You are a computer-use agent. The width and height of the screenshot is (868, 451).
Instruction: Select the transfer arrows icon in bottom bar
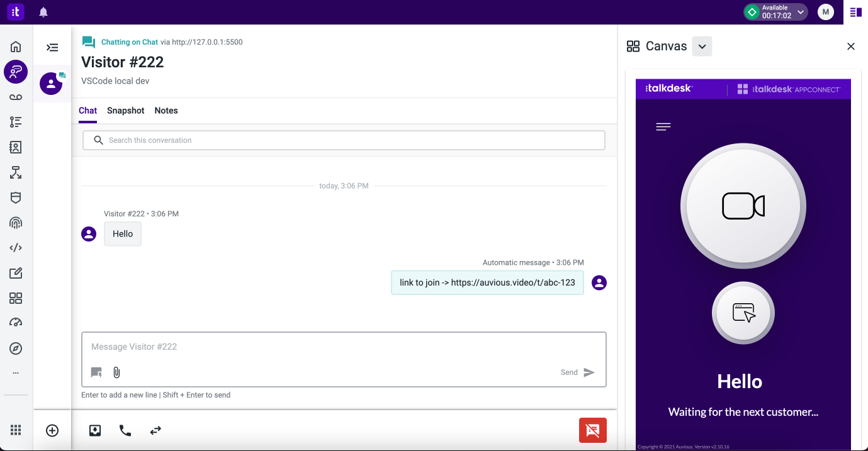tap(155, 430)
